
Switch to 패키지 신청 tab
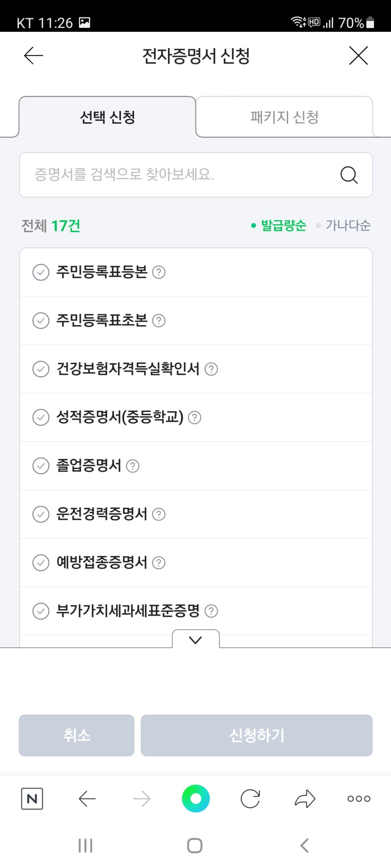[x=284, y=117]
